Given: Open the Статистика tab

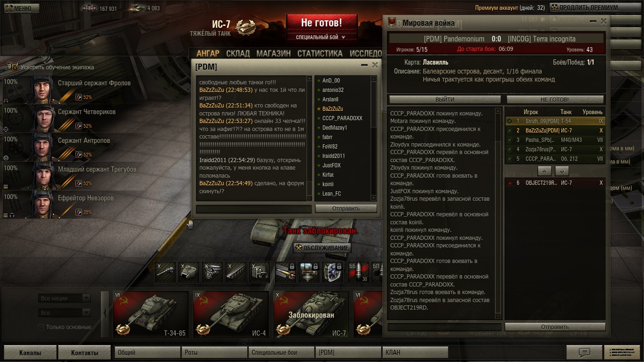Looking at the screenshot, I should (320, 54).
